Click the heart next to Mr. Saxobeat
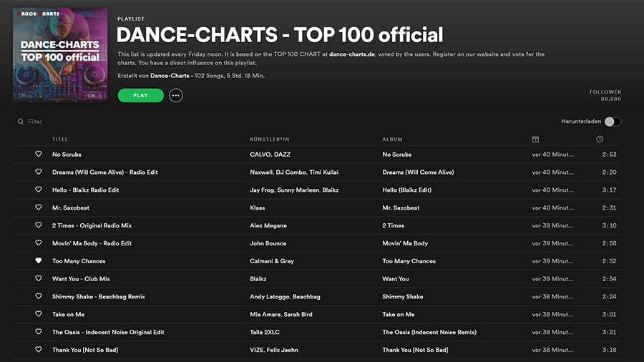This screenshot has height=362, width=644. point(38,207)
